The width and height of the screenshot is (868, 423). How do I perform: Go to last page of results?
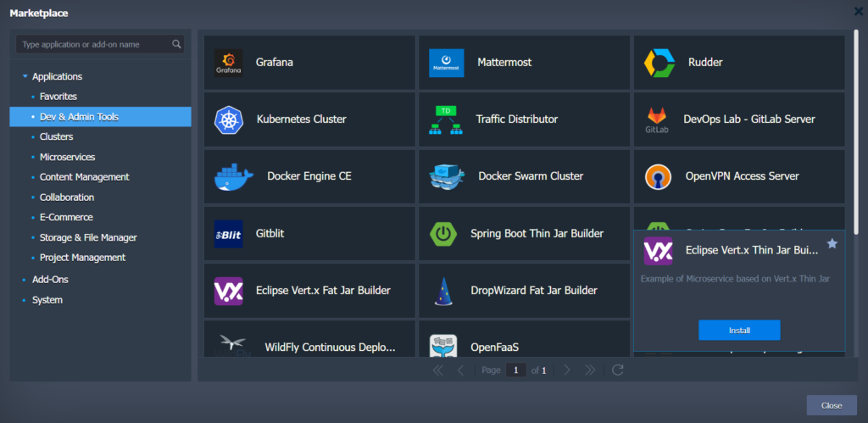(590, 370)
